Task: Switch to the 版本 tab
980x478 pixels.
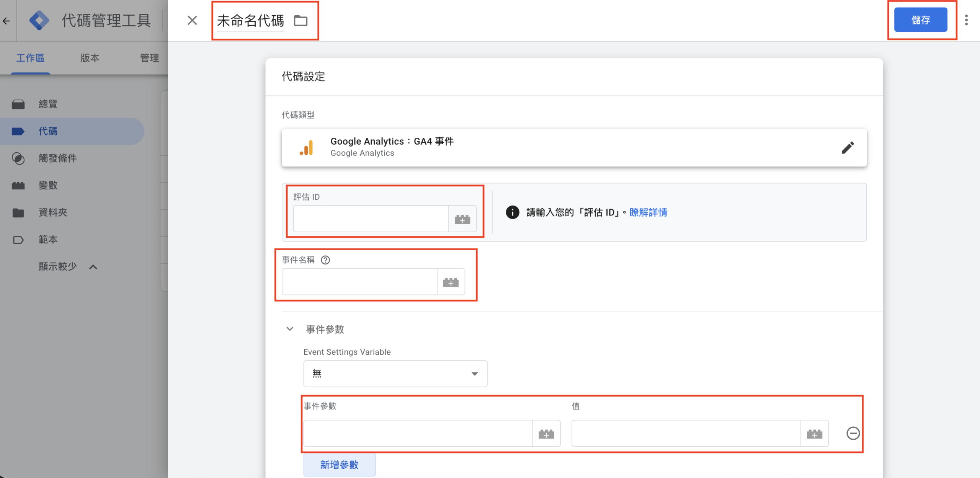Action: (x=90, y=58)
